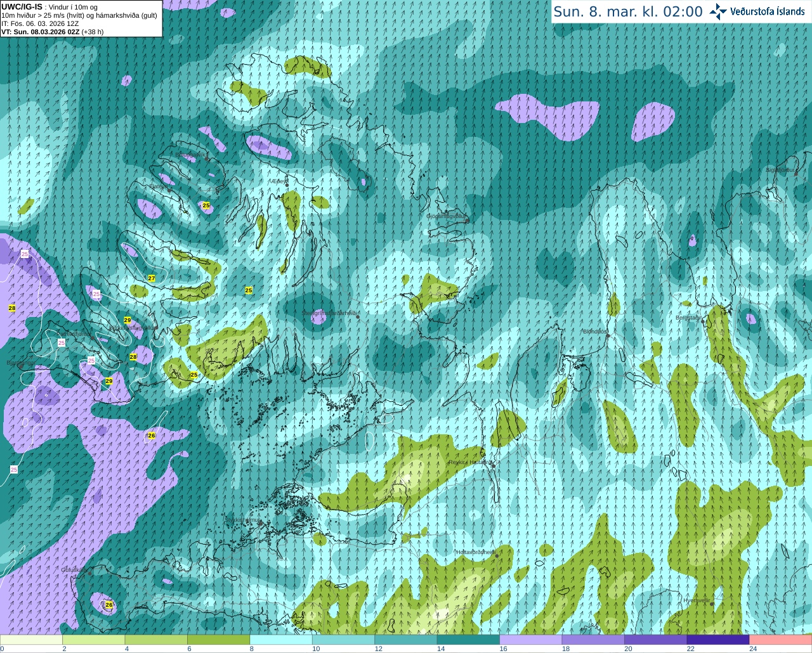Click the '10m hviður > 25 m/s' description line
This screenshot has width=812, height=653.
coord(79,15)
